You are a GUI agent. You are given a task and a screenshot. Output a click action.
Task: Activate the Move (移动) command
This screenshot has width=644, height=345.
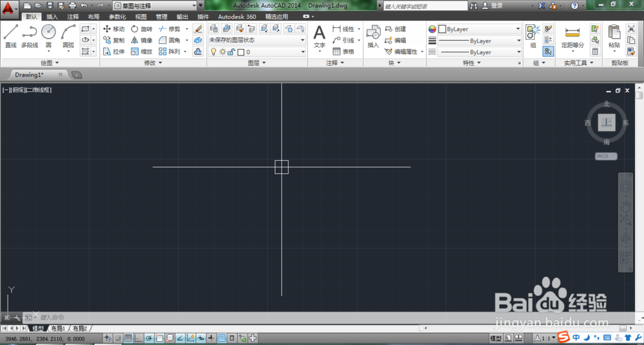point(113,29)
